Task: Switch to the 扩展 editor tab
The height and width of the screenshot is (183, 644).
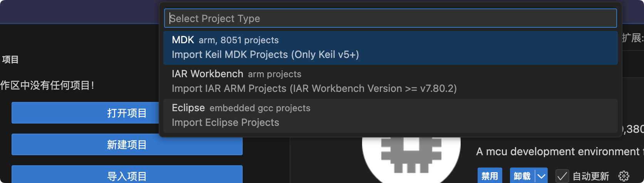Action: tap(632, 38)
